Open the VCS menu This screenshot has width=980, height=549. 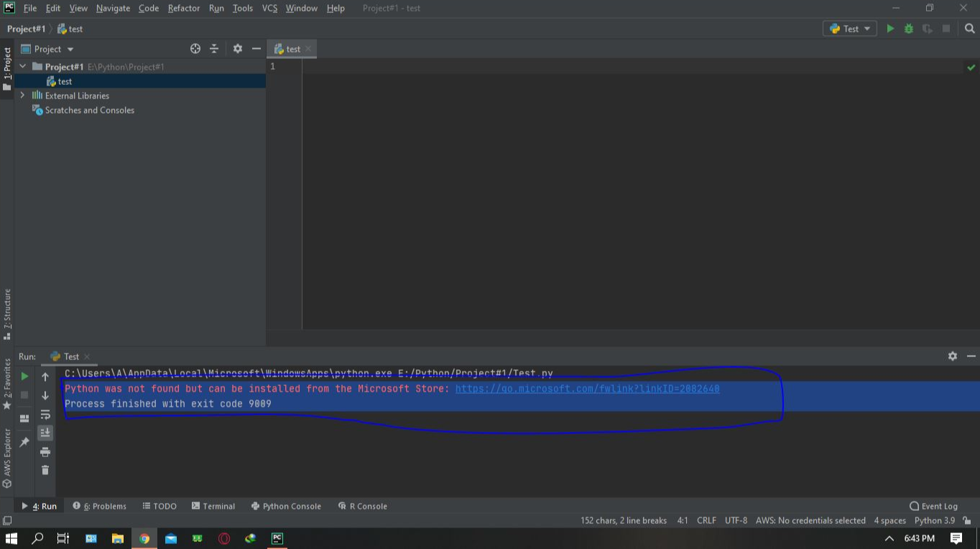click(x=269, y=9)
